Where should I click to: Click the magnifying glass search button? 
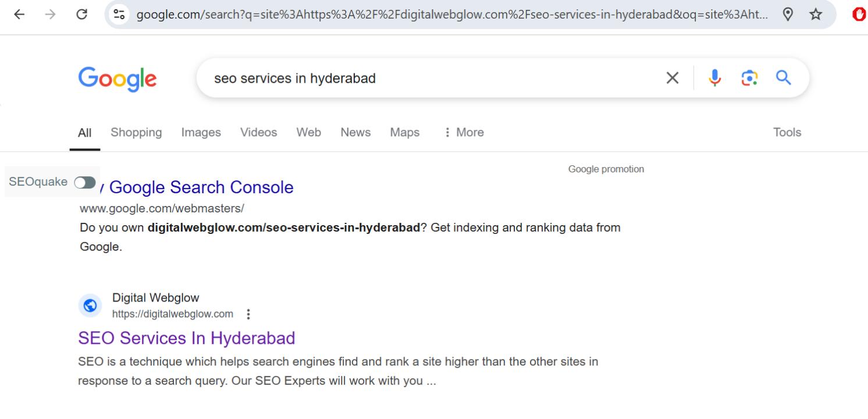784,78
